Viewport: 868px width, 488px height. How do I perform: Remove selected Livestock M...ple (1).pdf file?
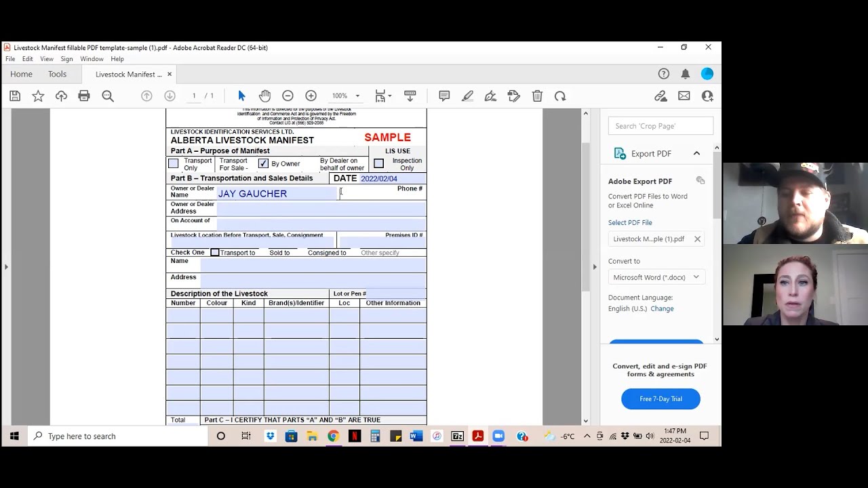coord(697,239)
